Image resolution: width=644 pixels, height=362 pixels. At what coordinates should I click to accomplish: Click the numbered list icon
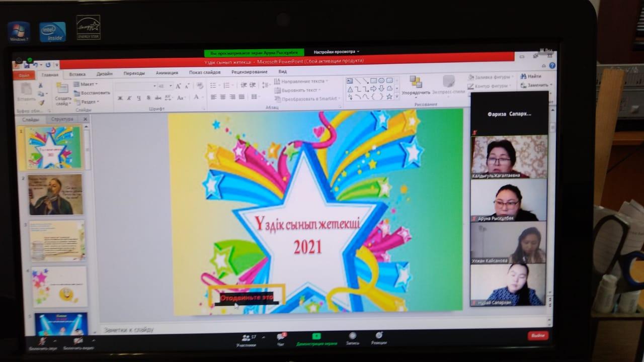(x=227, y=85)
